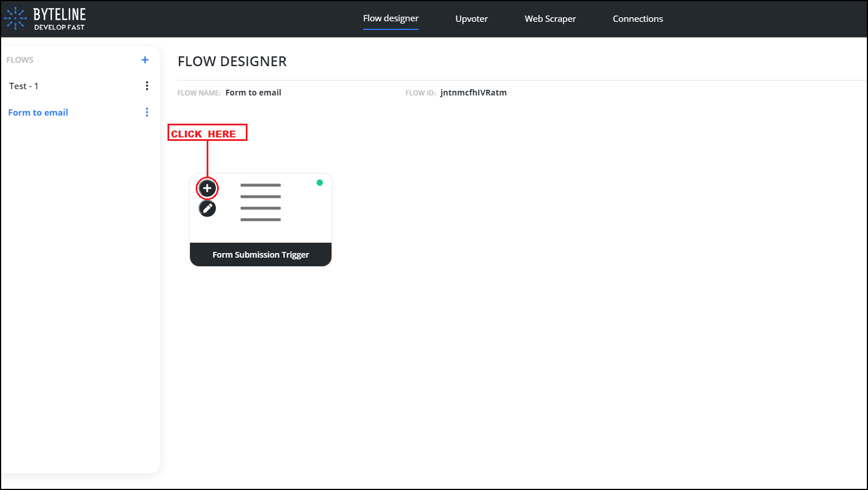Click the green status dot on the trigger card
868x490 pixels.
point(319,183)
